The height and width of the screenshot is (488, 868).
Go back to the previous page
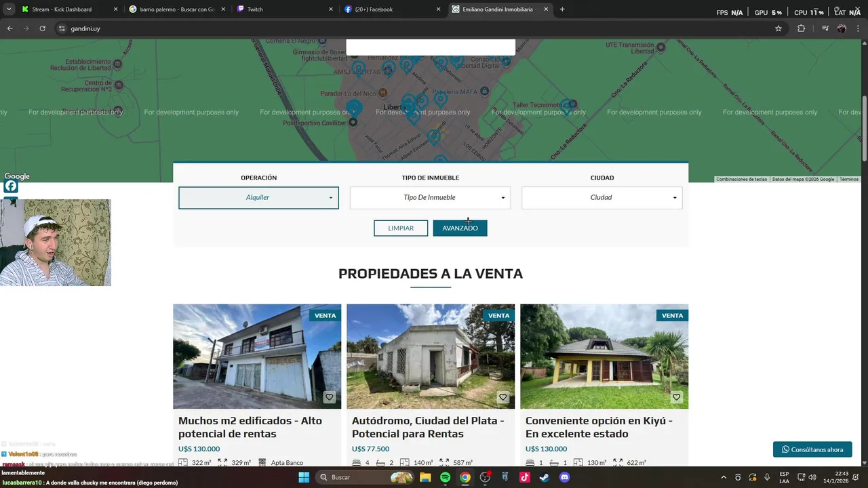(9, 28)
